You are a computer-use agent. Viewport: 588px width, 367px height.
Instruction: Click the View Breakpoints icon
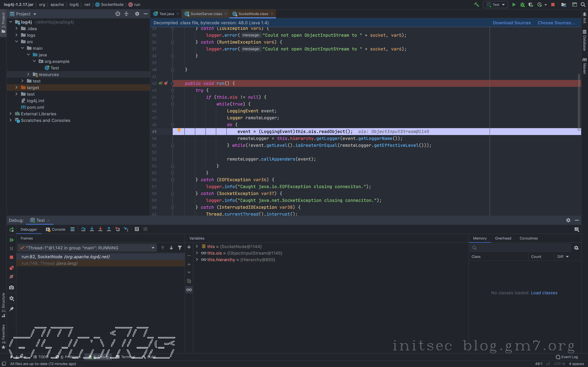click(x=11, y=268)
